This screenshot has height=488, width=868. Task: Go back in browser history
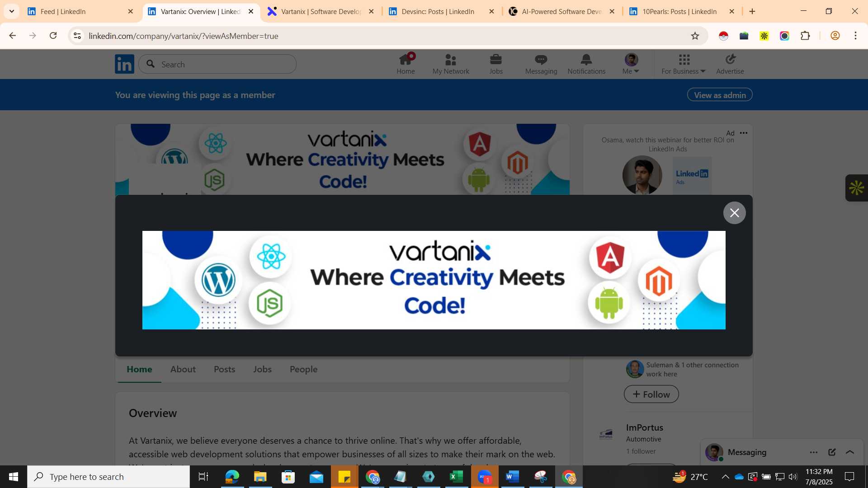point(13,36)
